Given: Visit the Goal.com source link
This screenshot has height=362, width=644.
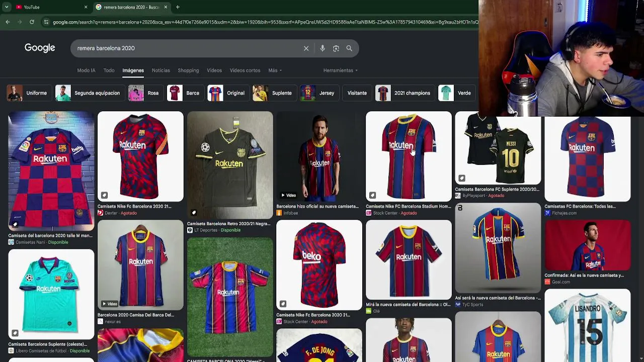Looking at the screenshot, I should coord(560,282).
